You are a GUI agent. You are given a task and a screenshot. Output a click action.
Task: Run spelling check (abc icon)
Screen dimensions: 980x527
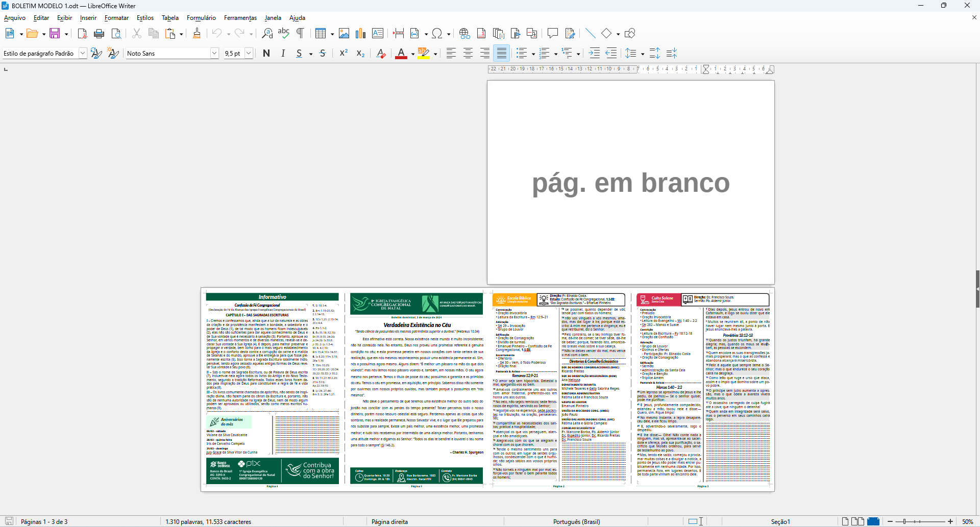pos(284,34)
